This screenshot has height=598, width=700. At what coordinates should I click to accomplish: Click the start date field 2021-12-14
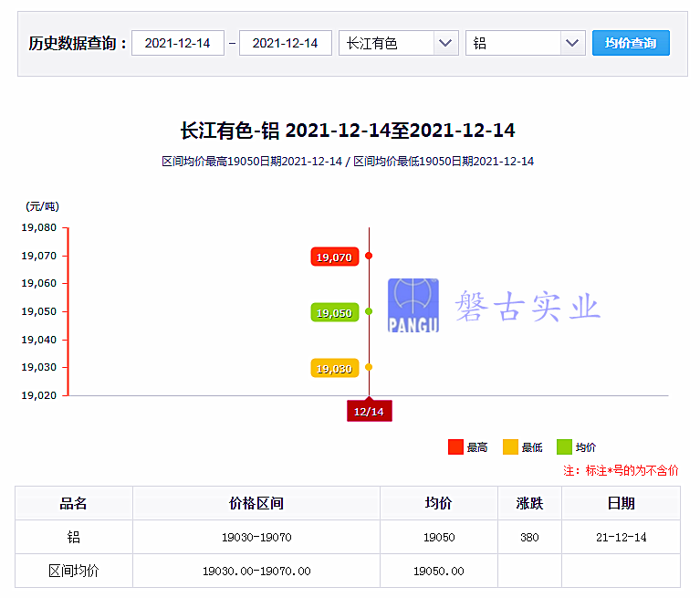click(178, 43)
